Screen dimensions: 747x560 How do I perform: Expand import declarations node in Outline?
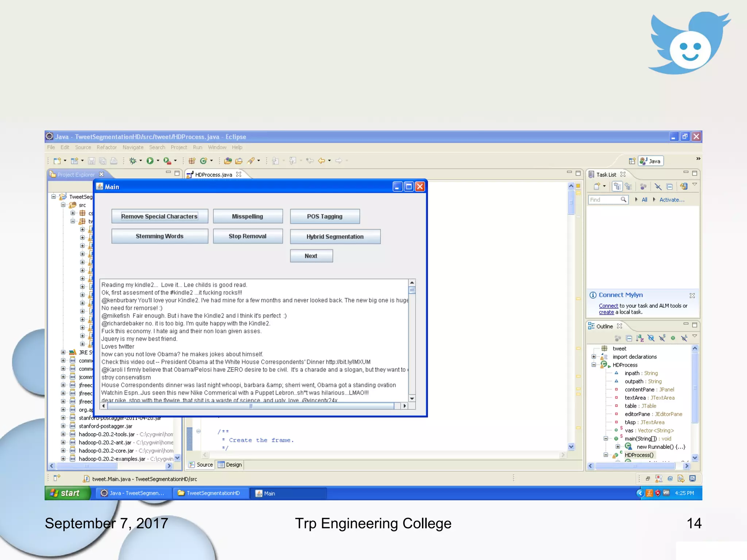[594, 357]
